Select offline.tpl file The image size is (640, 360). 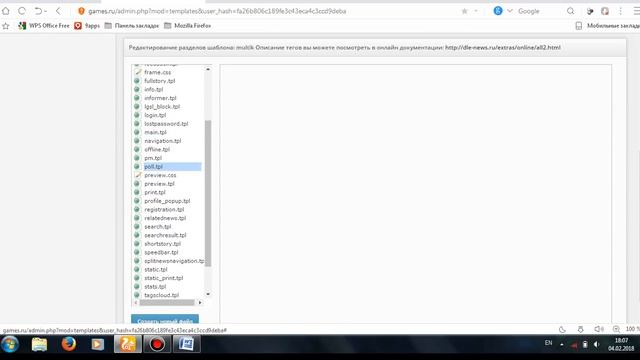[157, 149]
